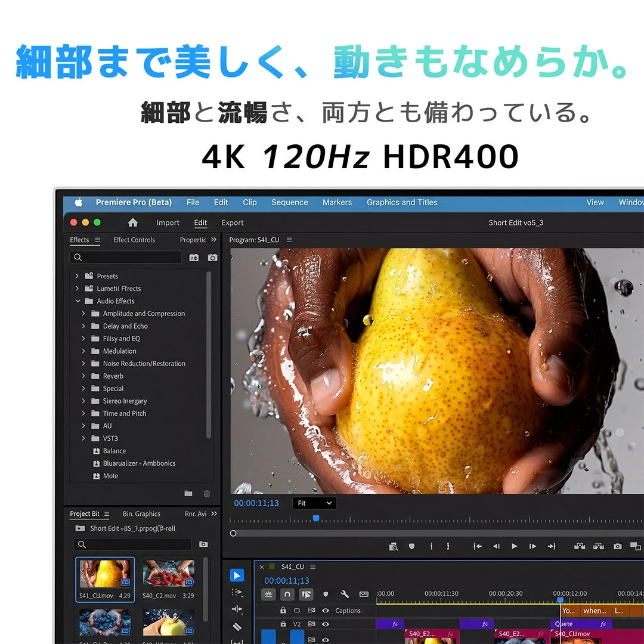Show more Project panel tabs chevron

tap(214, 514)
